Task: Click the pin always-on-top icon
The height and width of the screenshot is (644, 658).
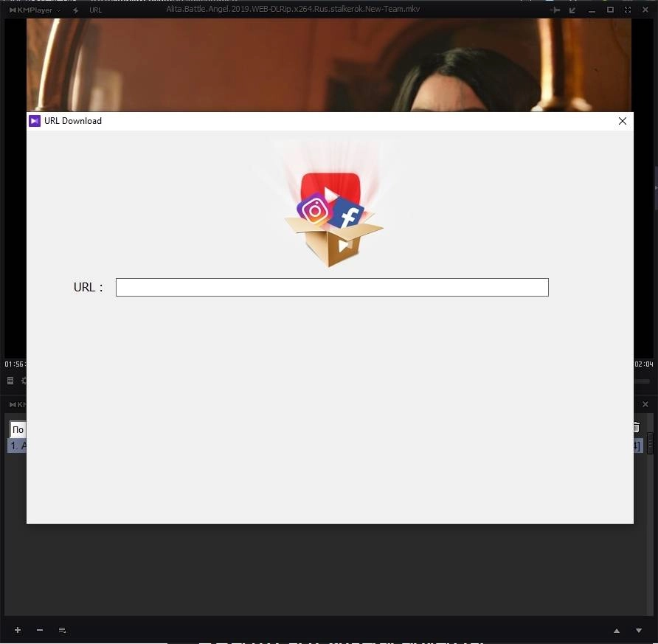Action: point(555,10)
